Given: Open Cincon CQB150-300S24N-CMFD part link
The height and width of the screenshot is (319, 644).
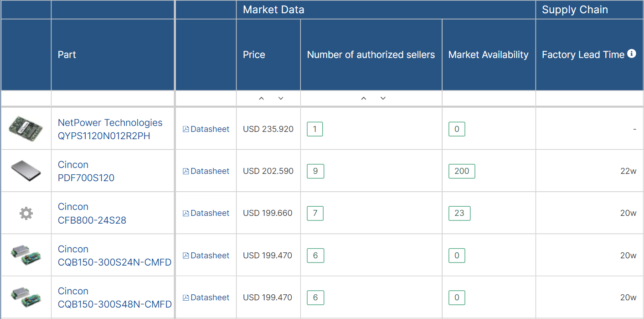Looking at the screenshot, I should [x=114, y=256].
